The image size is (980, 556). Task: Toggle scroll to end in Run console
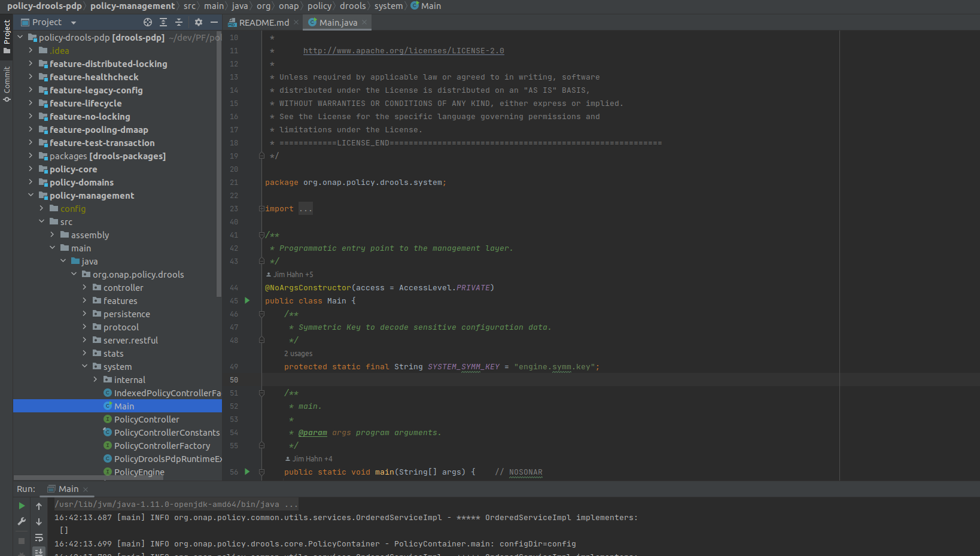pyautogui.click(x=39, y=552)
